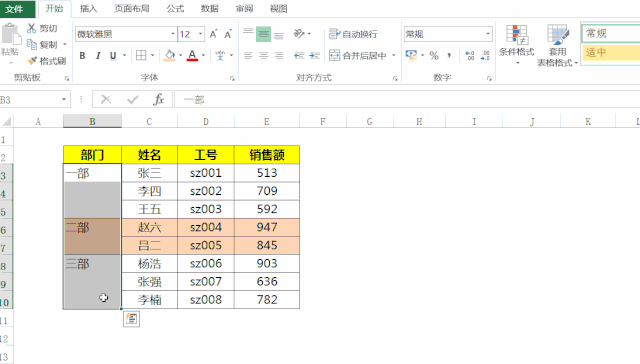Expand the borders dropdown arrow
Screen dimensions: 640x364
[152, 55]
